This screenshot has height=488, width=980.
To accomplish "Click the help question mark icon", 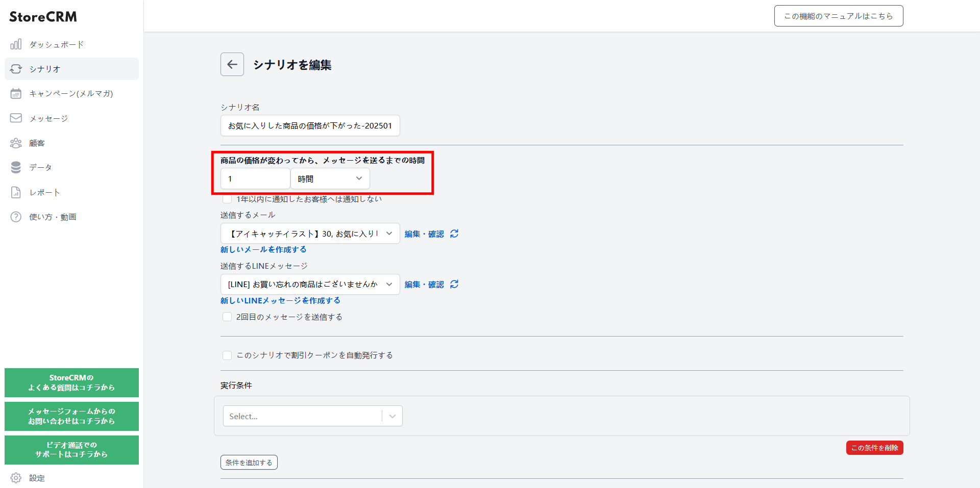I will pos(16,217).
